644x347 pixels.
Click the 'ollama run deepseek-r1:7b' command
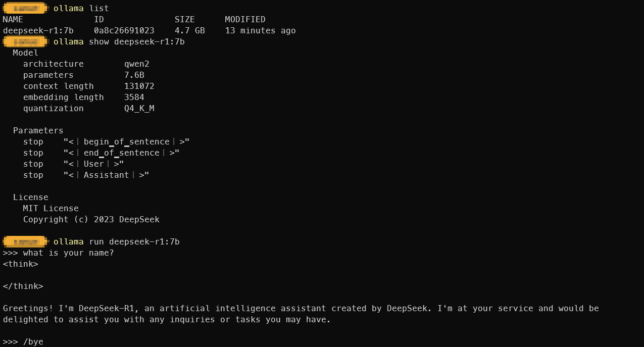click(x=116, y=241)
